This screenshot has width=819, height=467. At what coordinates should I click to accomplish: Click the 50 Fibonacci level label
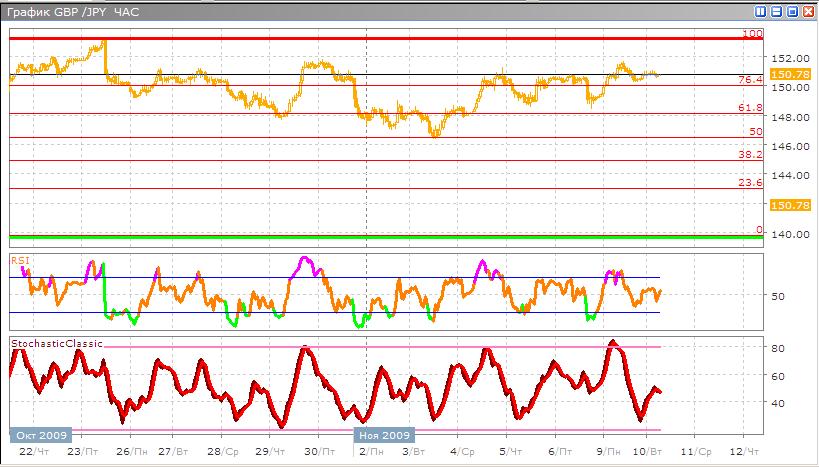coord(756,131)
